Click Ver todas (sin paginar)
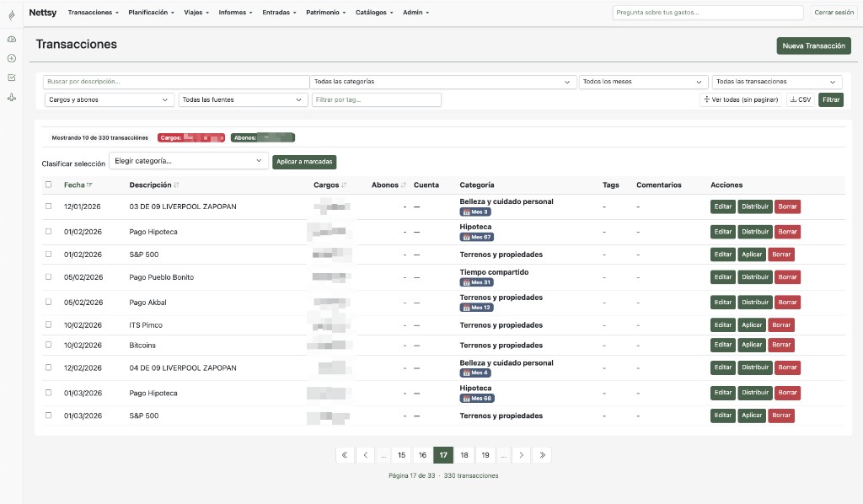This screenshot has height=504, width=863. tap(741, 99)
